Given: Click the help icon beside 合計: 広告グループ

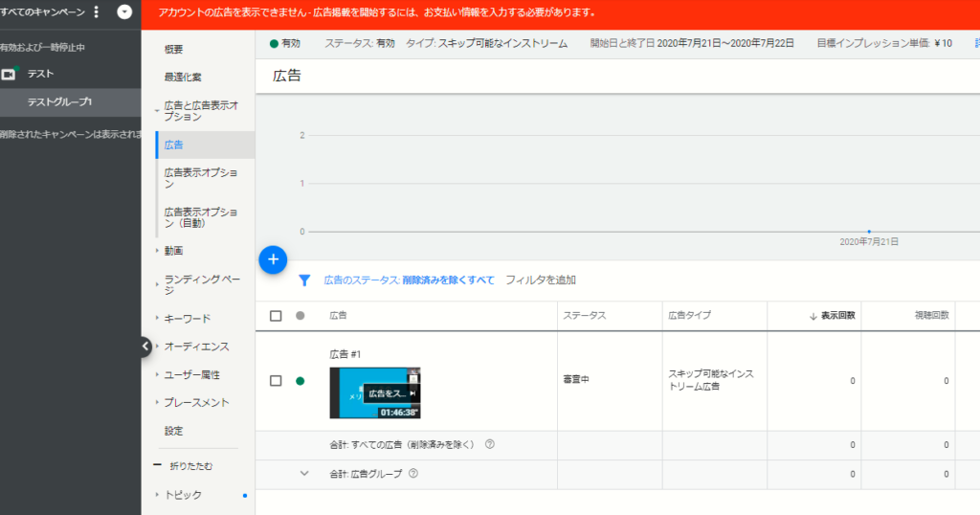Looking at the screenshot, I should coord(413,473).
